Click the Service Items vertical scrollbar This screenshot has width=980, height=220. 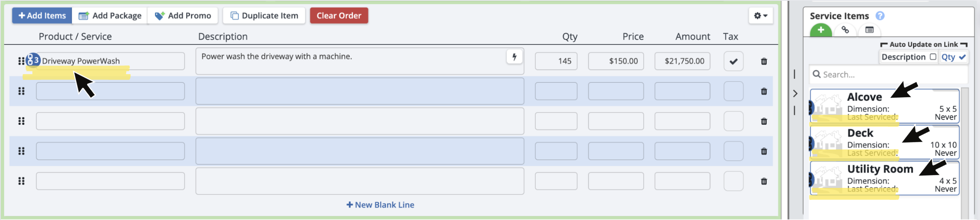click(964, 152)
